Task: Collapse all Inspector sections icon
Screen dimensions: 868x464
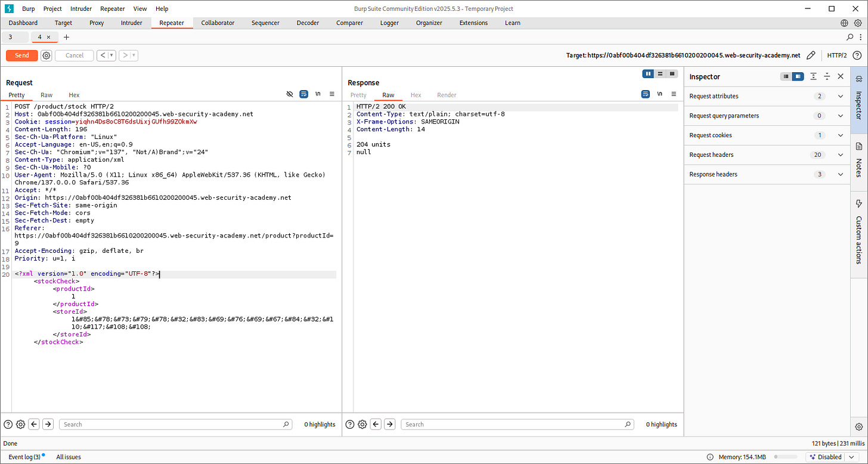Action: coord(827,76)
